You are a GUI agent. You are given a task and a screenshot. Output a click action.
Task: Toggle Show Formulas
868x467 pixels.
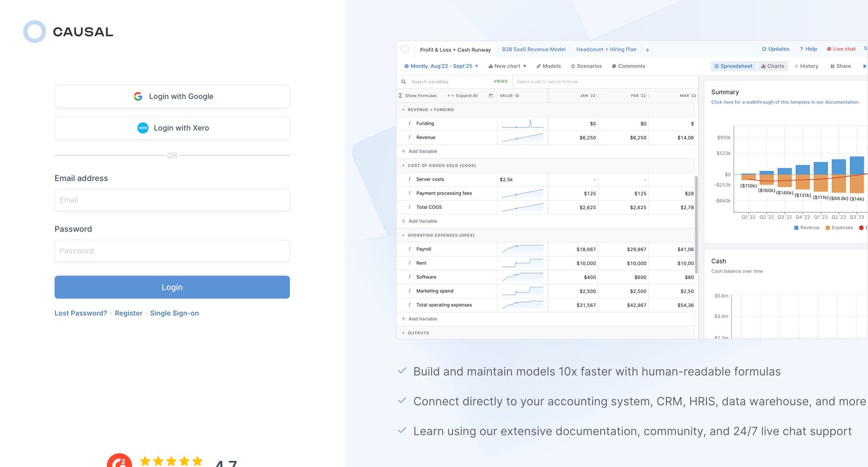point(418,96)
